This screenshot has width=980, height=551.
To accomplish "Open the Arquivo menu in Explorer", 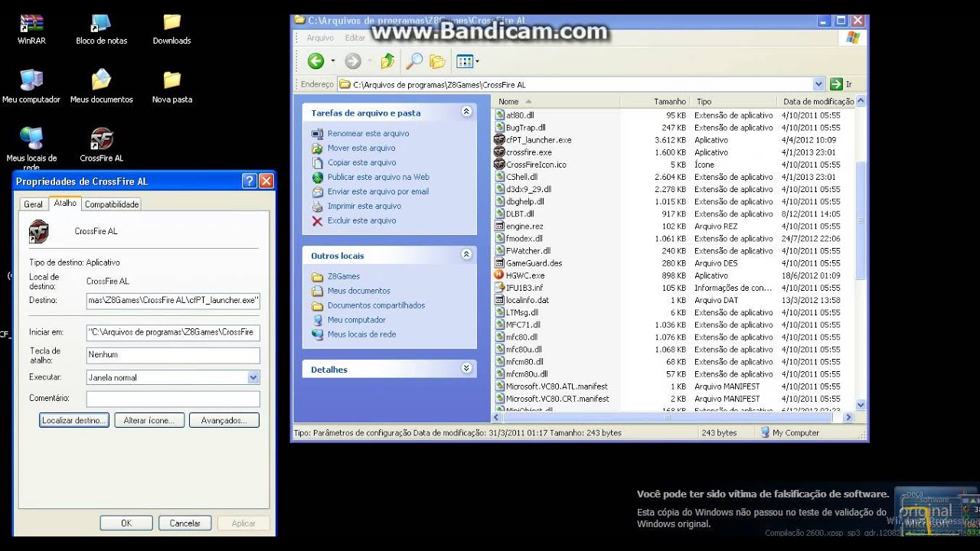I will [320, 37].
